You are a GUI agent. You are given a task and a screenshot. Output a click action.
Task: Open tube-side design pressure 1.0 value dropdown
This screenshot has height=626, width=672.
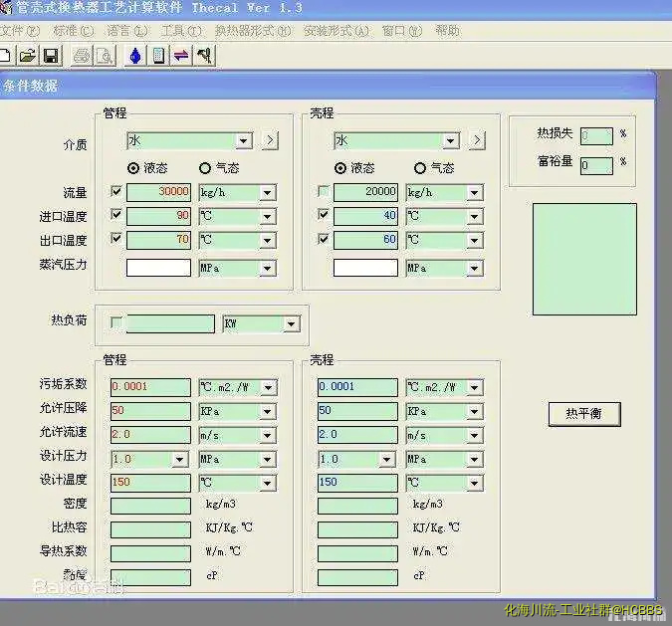(179, 460)
